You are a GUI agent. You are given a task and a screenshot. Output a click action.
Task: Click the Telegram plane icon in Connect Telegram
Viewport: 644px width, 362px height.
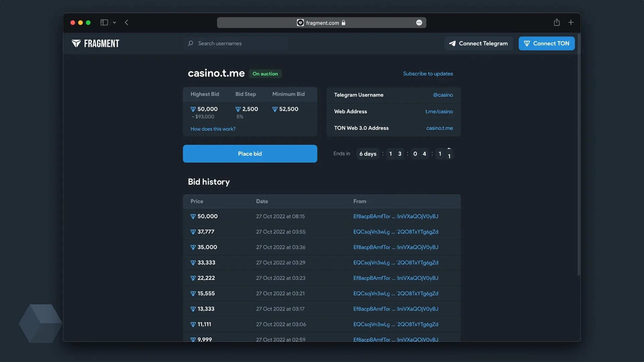click(452, 44)
